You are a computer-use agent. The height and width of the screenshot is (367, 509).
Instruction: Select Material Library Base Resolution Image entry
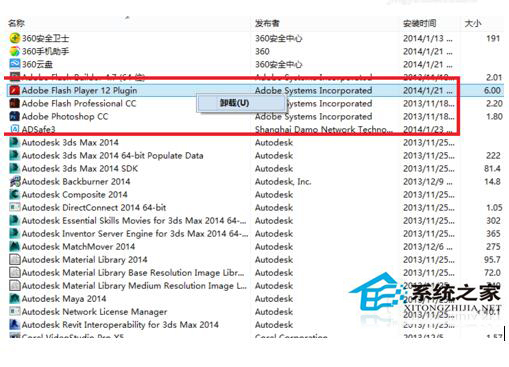point(133,272)
